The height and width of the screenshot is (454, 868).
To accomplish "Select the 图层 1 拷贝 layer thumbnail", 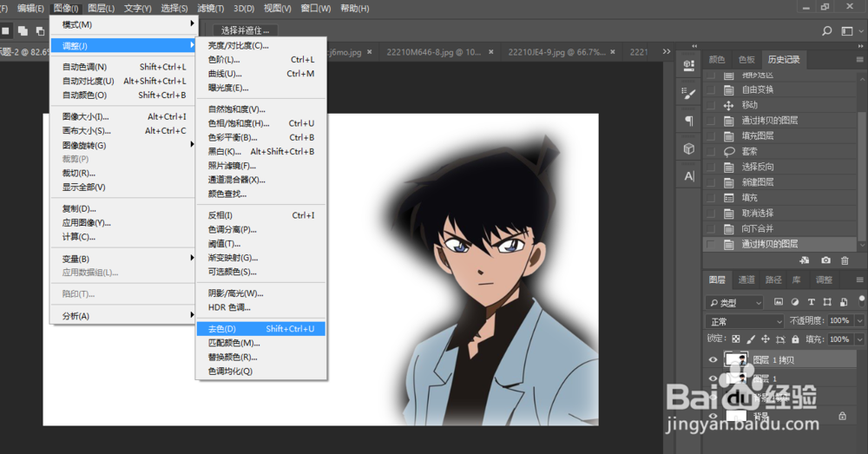I will (x=736, y=360).
